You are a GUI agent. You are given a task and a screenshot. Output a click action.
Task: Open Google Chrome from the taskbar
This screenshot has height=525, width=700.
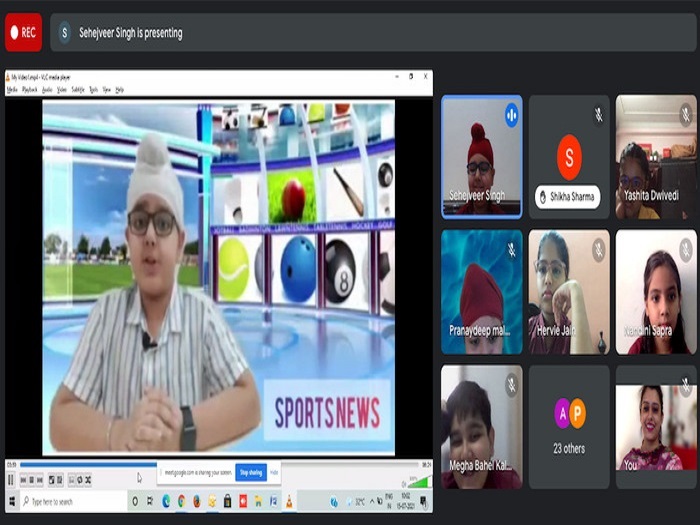pos(181,501)
